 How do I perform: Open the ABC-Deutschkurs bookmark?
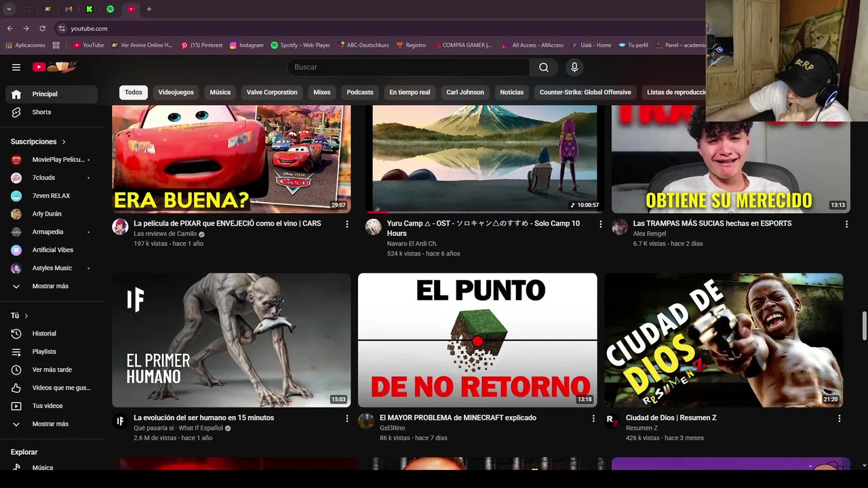363,45
